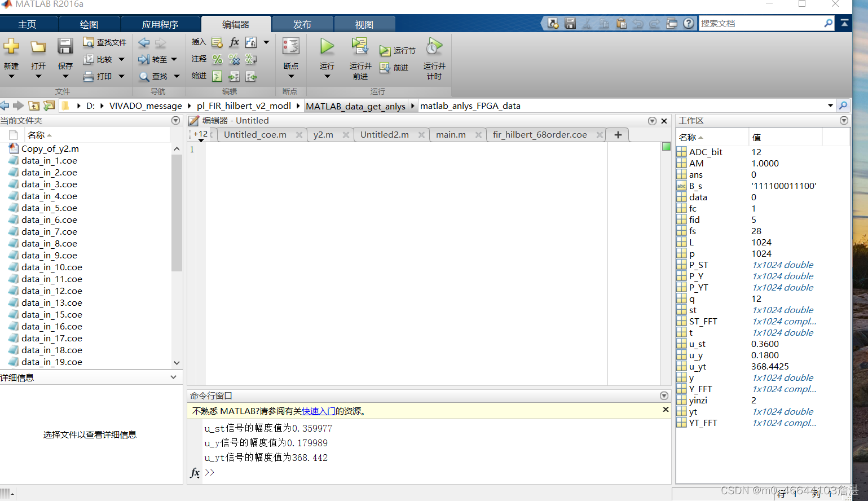Click the Find Files icon
This screenshot has width=868, height=501.
pyautogui.click(x=89, y=42)
